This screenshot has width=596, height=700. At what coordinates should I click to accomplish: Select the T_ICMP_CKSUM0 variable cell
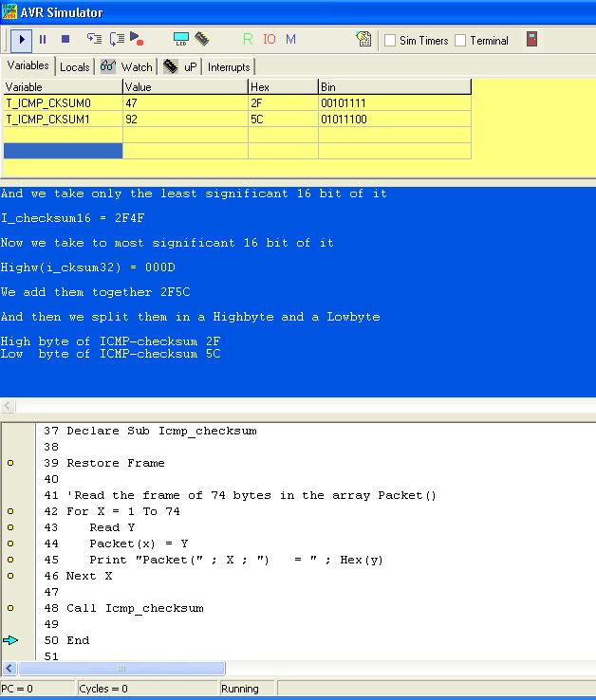63,103
